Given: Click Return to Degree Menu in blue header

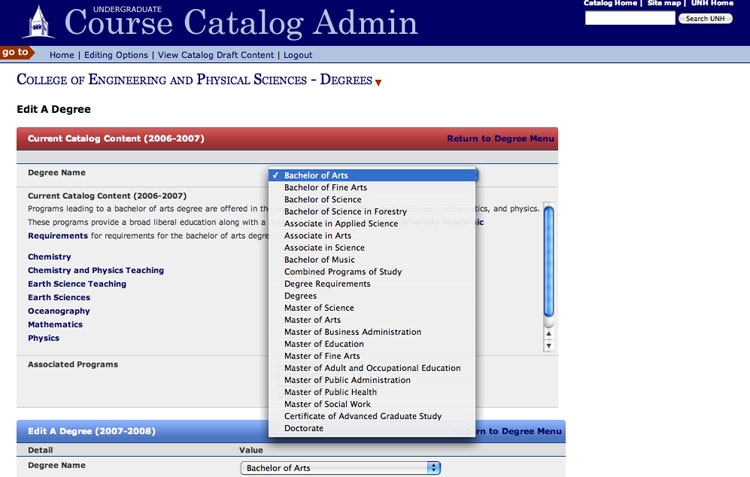Looking at the screenshot, I should 508,431.
